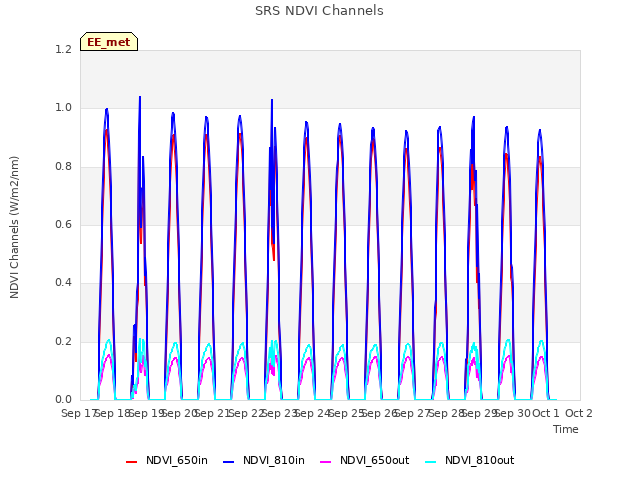Toggle the NDVI_650out legend label
640x480 pixels.
pyautogui.click(x=374, y=461)
